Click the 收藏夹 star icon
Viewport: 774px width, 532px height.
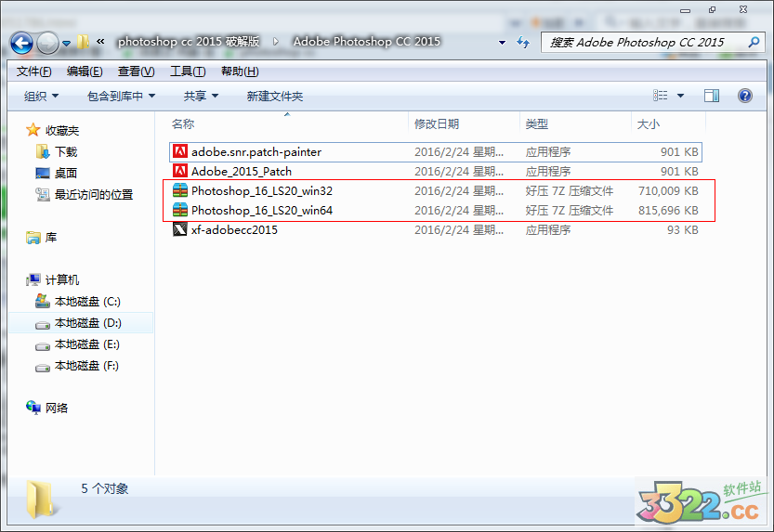tap(33, 130)
